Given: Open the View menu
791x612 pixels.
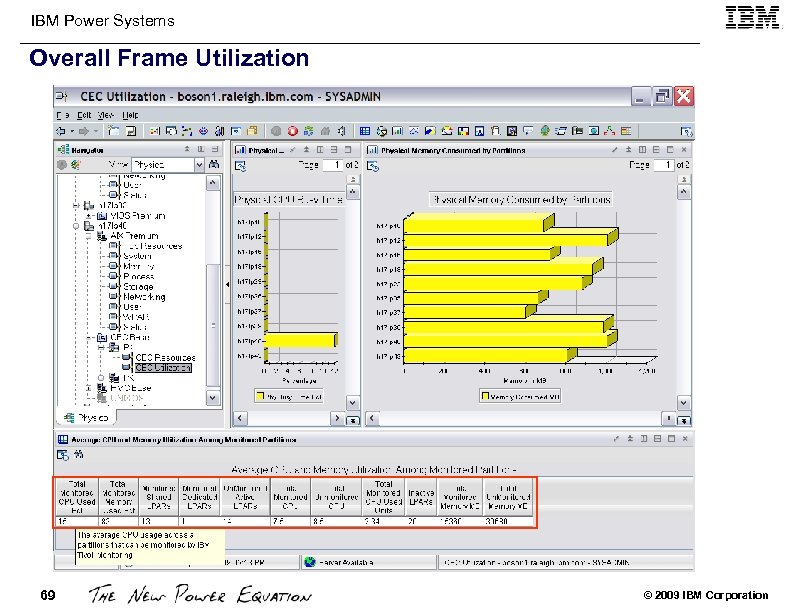Looking at the screenshot, I should point(106,115).
